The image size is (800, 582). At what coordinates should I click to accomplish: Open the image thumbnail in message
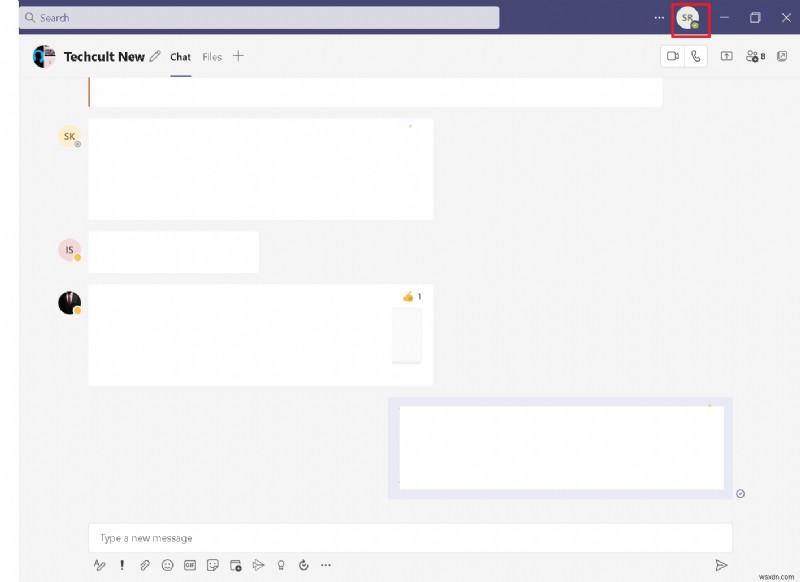(x=407, y=335)
